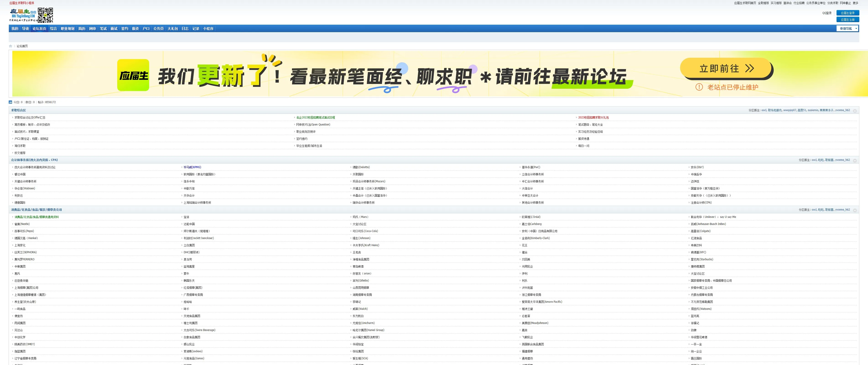
Task: Collapse the 消费品/化妆品/食品 section
Action: 855,210
